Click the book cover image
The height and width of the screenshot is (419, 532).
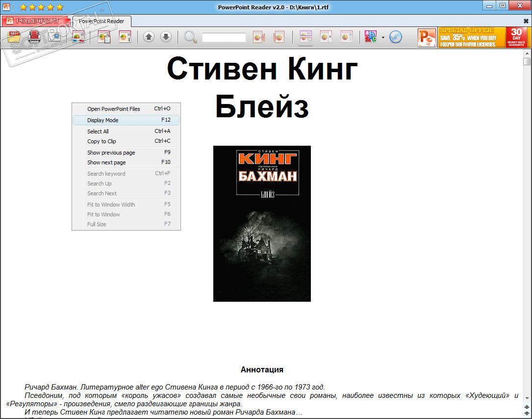262,223
